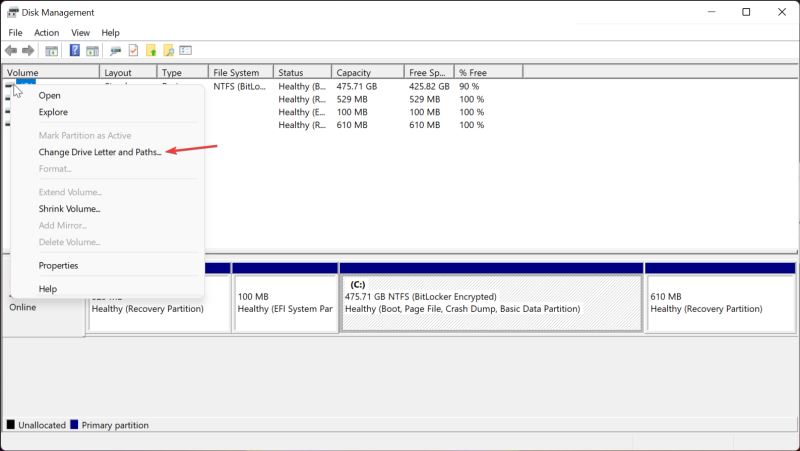Screen dimensions: 800x451
Task: Select the C: BitLocker Encrypted partition
Action: click(491, 303)
